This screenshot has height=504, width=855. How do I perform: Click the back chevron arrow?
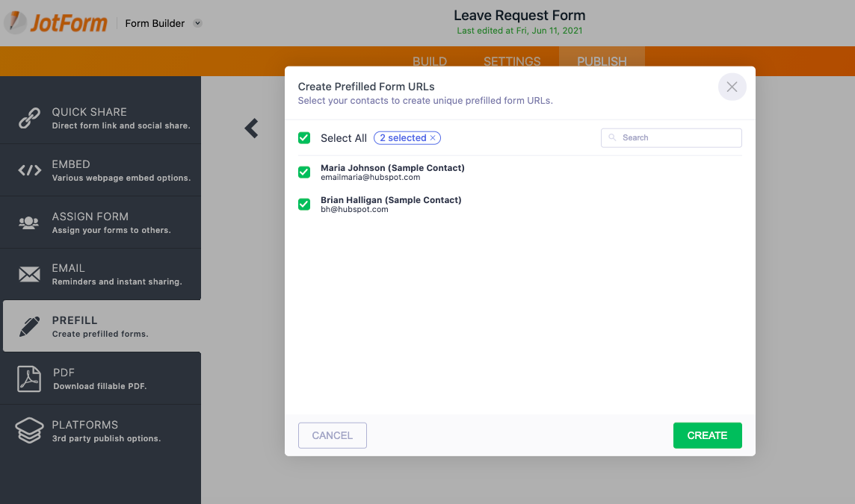(x=252, y=128)
